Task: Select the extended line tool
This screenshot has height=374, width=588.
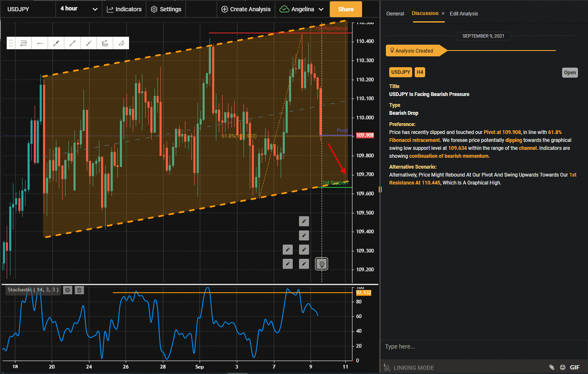Action: click(x=89, y=43)
